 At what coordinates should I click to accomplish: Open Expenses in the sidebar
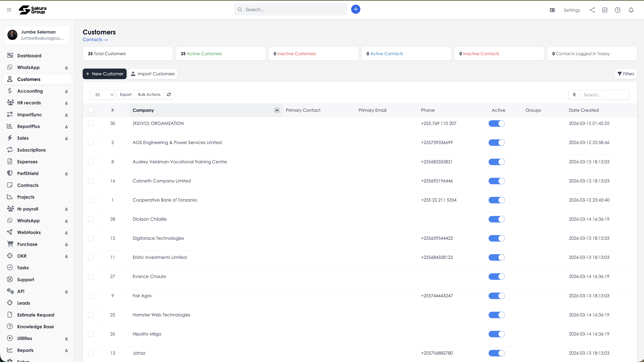(37, 162)
